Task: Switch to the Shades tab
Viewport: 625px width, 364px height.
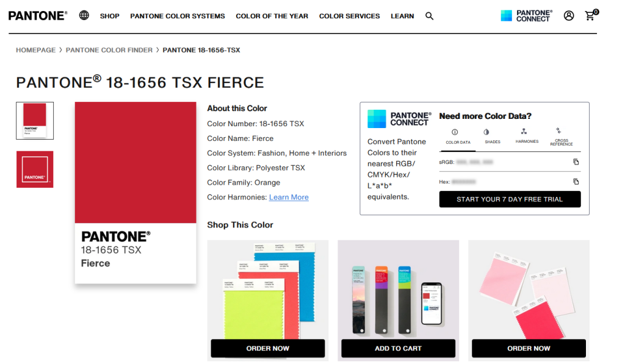Action: [492, 136]
